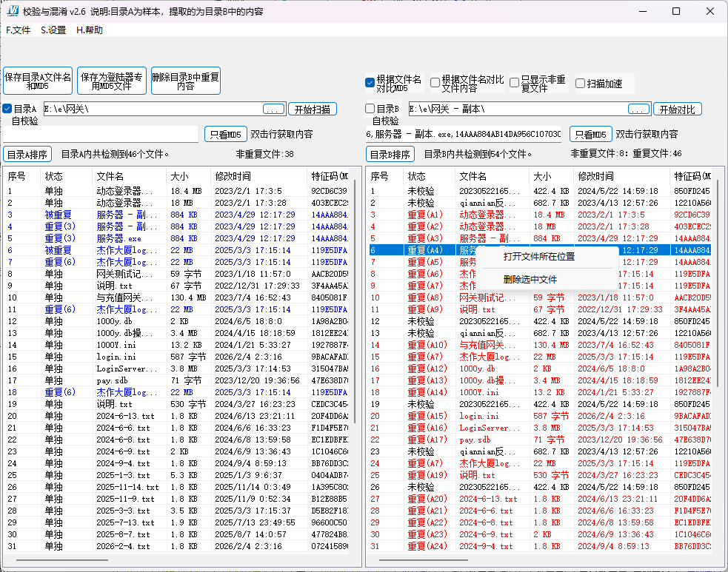Select 删除选中文件 in the context menu
The width and height of the screenshot is (728, 572).
[x=530, y=280]
